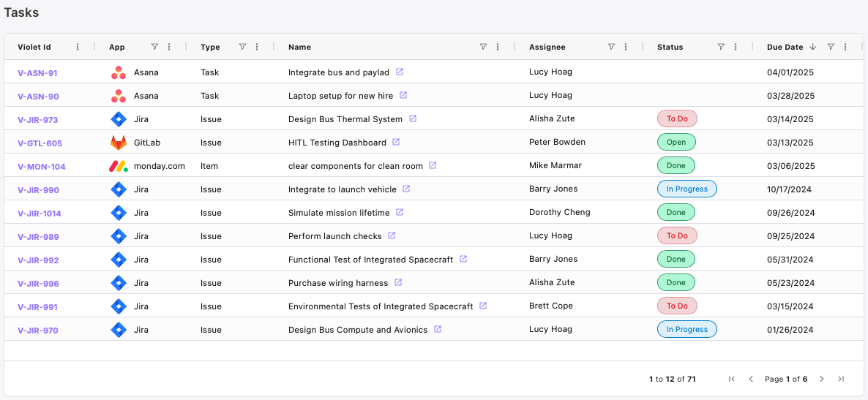Open external link icon beside Simulate mission lifetime

(x=400, y=212)
